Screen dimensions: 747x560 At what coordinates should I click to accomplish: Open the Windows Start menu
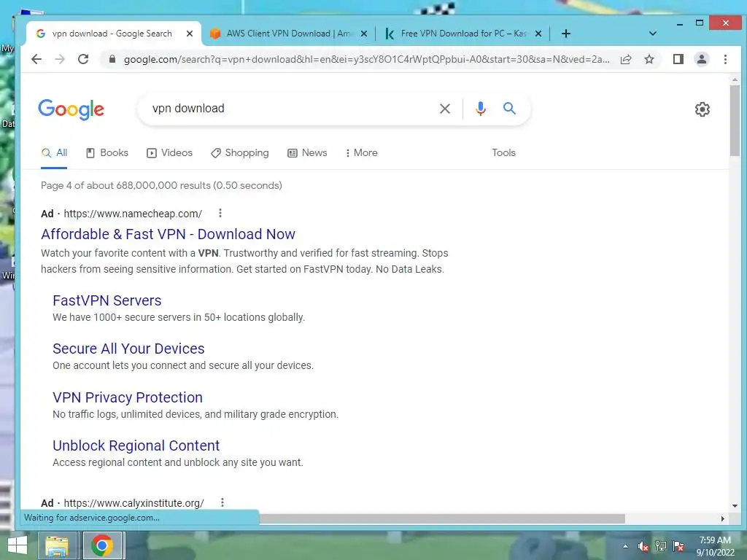[18, 545]
